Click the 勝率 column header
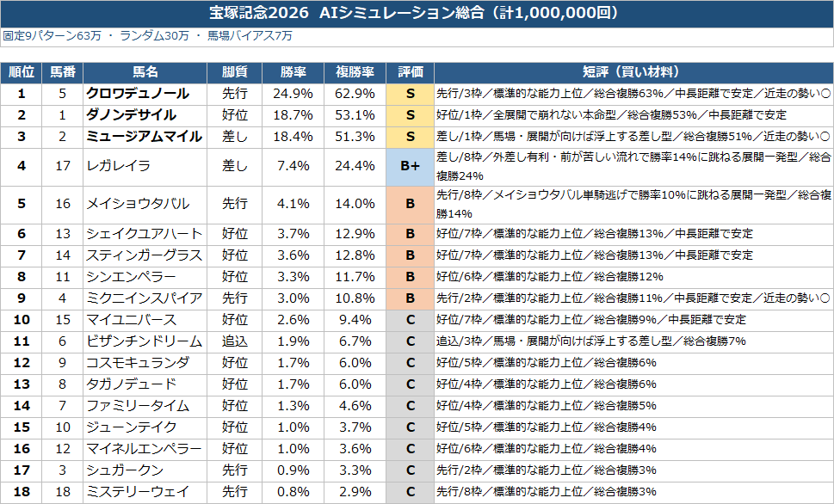 click(x=293, y=72)
